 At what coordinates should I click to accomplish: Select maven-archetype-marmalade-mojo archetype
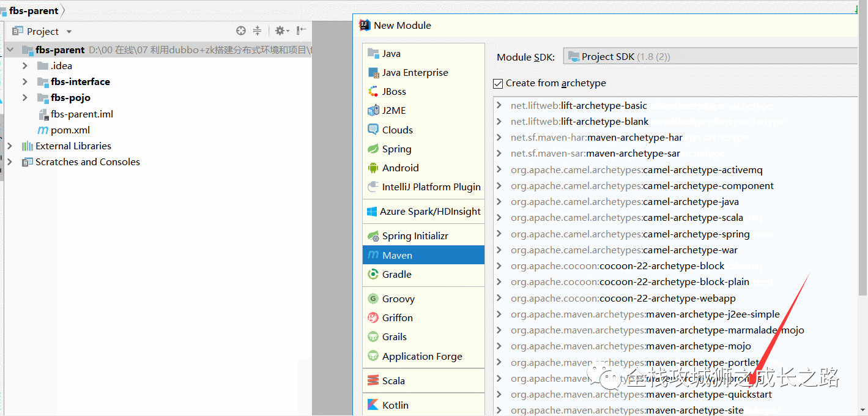coord(658,330)
